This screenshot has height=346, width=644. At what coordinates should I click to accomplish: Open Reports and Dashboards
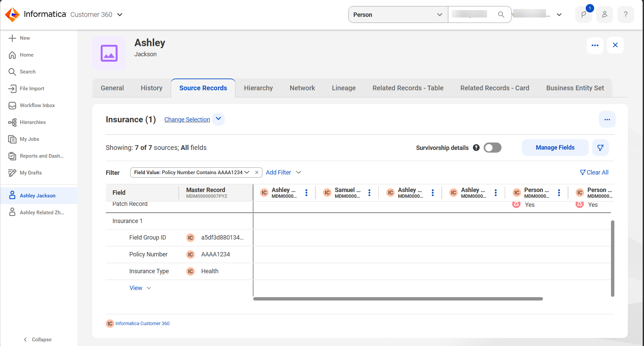[41, 156]
